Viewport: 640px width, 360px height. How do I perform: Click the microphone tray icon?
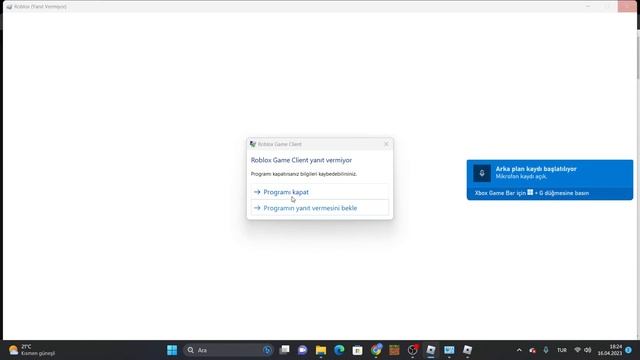click(546, 350)
